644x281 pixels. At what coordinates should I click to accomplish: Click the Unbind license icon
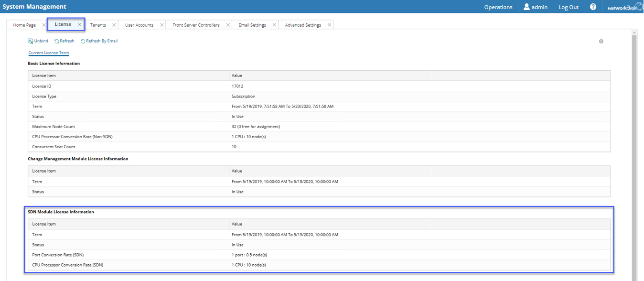31,41
